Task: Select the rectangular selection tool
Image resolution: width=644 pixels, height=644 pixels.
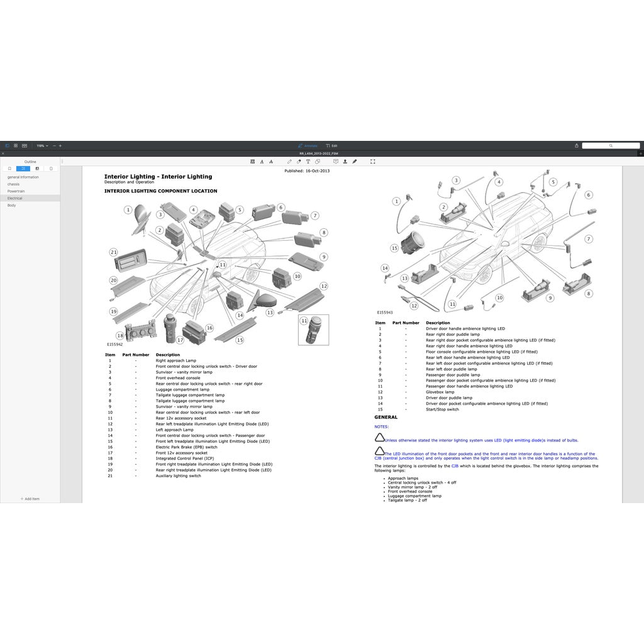Action: pyautogui.click(x=373, y=162)
